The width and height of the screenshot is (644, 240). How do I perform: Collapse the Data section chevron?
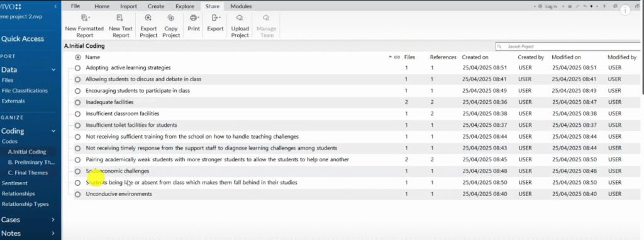coord(53,70)
